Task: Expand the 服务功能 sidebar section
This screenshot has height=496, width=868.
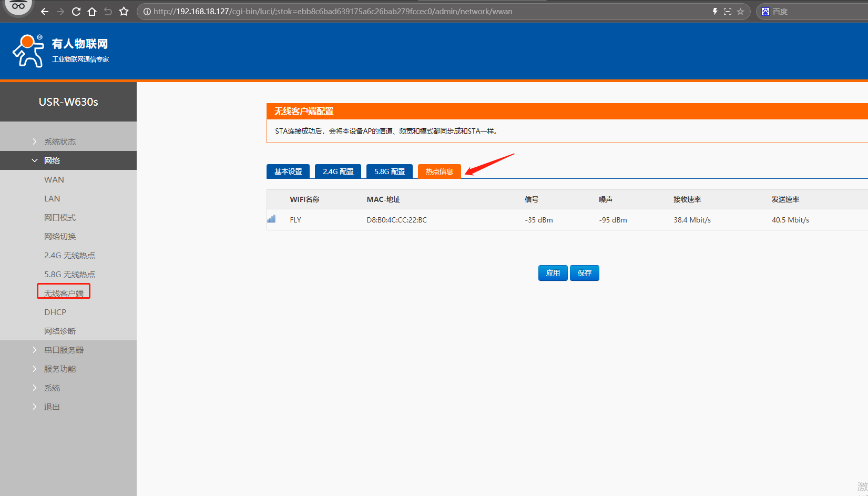Action: point(59,369)
